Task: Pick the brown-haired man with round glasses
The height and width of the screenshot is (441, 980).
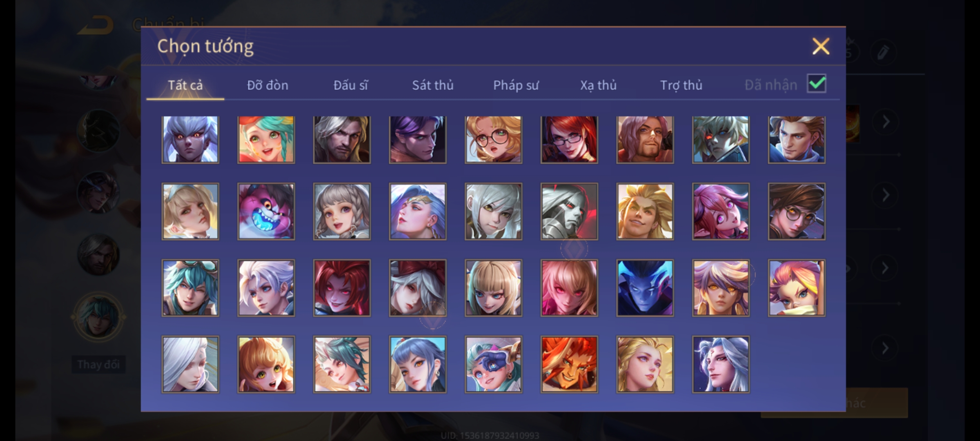Action: click(796, 211)
